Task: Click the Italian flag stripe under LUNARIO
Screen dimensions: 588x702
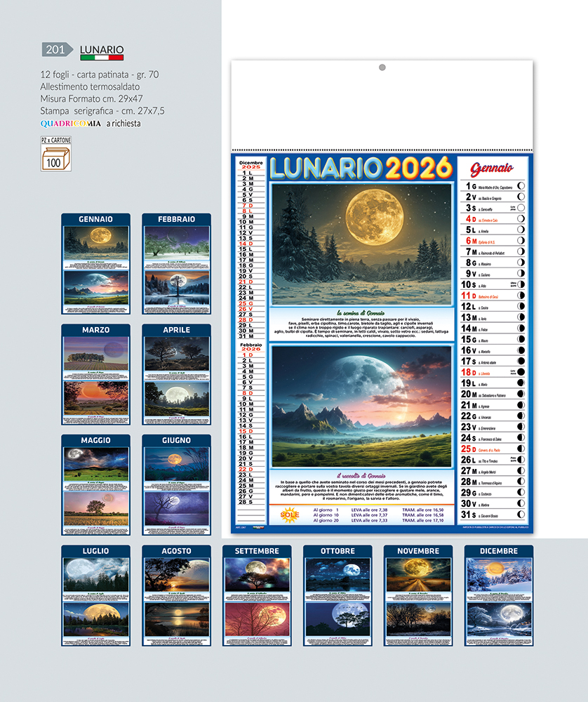Action: (x=102, y=58)
